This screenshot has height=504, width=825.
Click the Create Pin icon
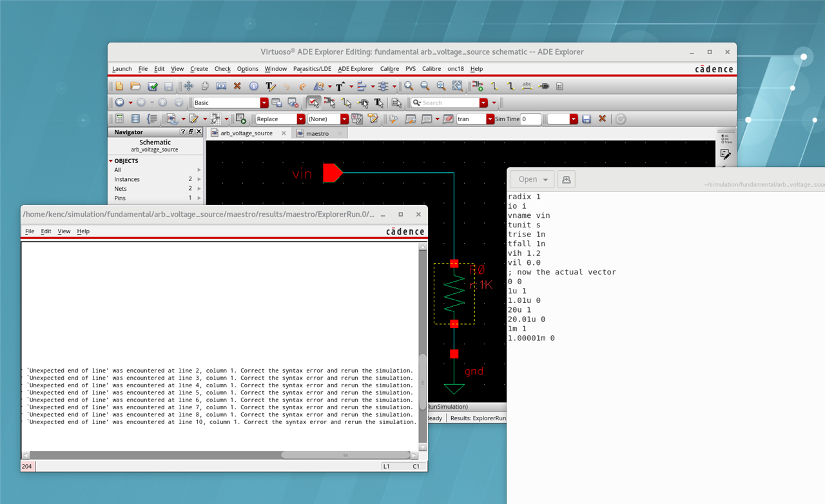tap(543, 86)
